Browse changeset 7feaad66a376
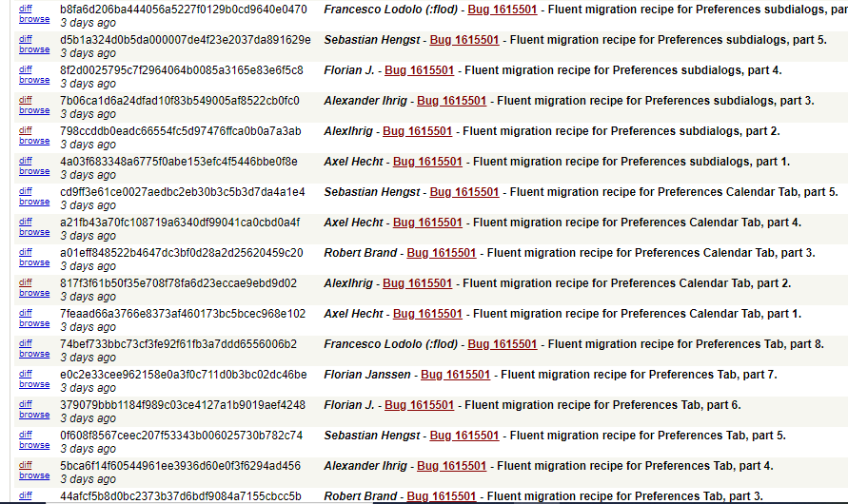The height and width of the screenshot is (504, 848). 34,323
